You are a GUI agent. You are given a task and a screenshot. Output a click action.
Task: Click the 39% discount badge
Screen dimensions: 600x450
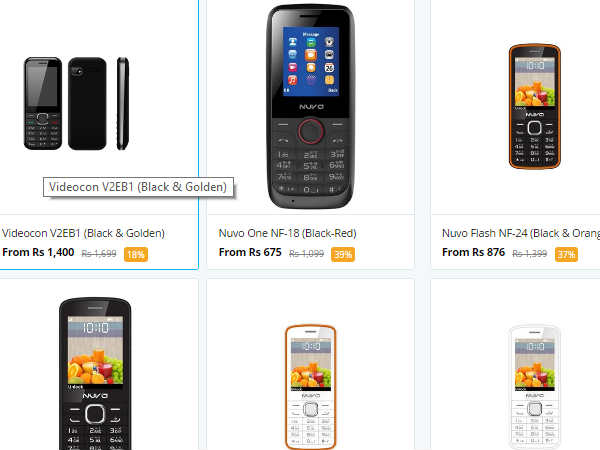tap(343, 254)
